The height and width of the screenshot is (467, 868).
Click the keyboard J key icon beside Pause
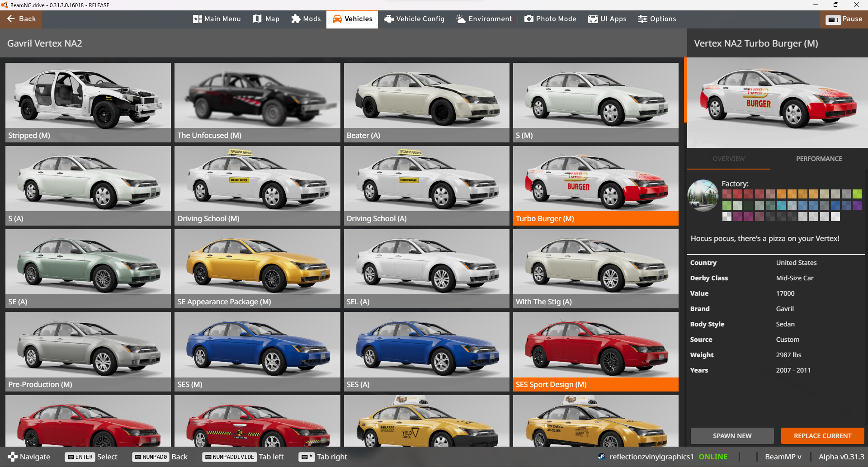[x=833, y=19]
